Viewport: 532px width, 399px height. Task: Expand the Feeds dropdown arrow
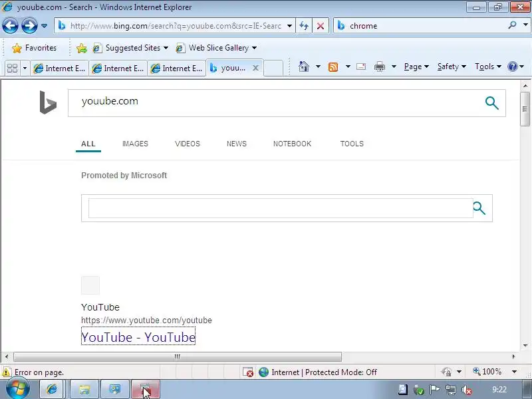pyautogui.click(x=348, y=66)
